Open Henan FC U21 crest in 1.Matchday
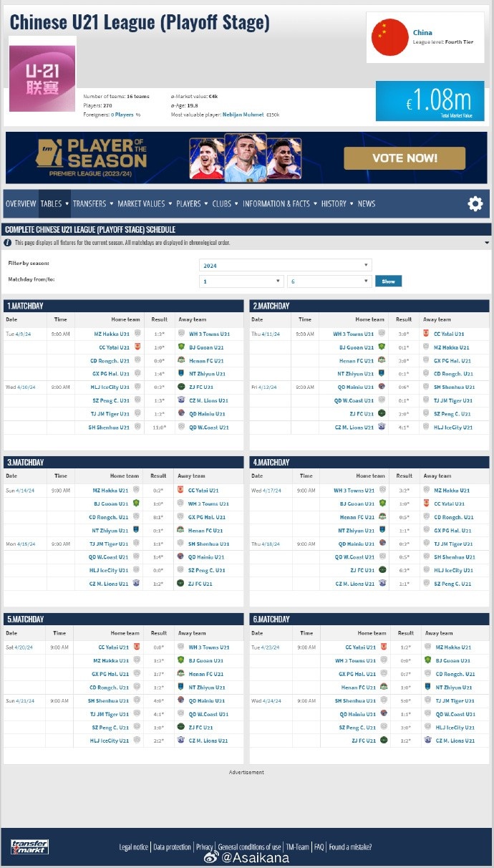Image resolution: width=494 pixels, height=868 pixels. (x=182, y=360)
